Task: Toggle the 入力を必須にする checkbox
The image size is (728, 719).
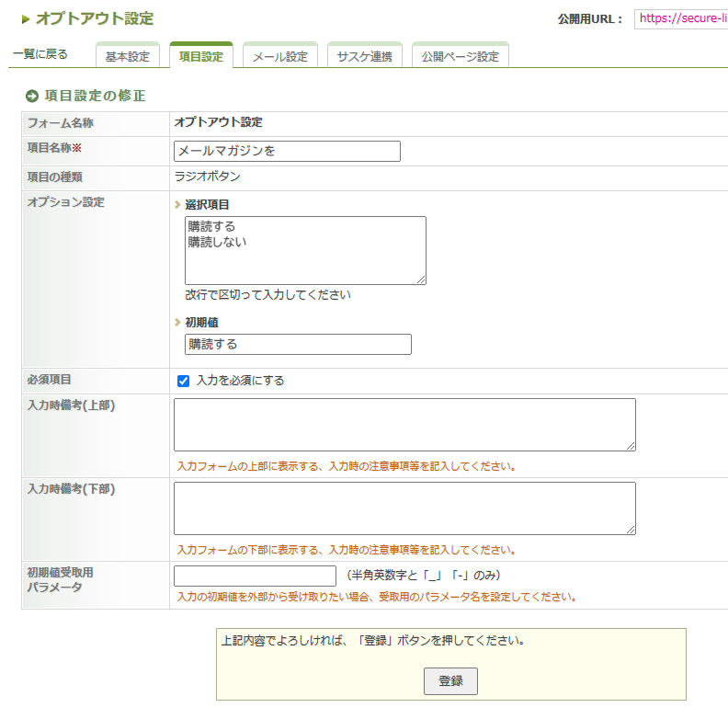Action: (x=183, y=381)
